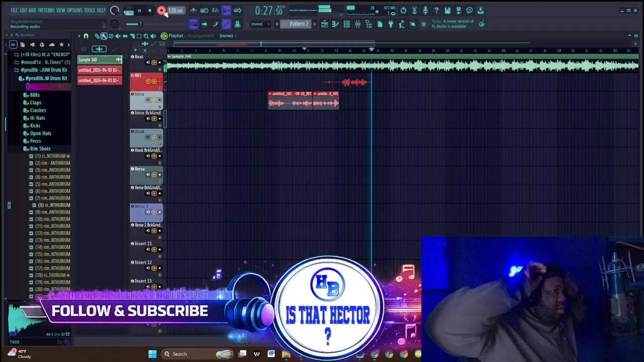The image size is (644, 362).
Task: Click the taskbar Search box
Action: (198, 354)
